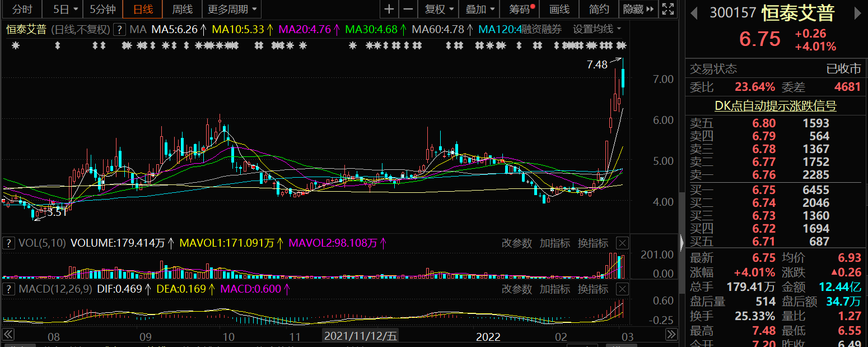Viewport: 868px width, 347px height.
Task: Switch to 简约 simplified mode
Action: 599,9
